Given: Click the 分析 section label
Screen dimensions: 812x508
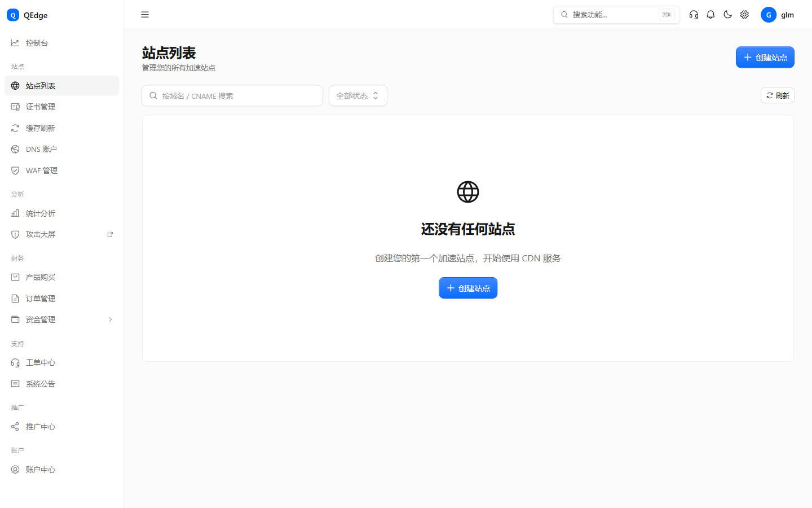Looking at the screenshot, I should (17, 194).
